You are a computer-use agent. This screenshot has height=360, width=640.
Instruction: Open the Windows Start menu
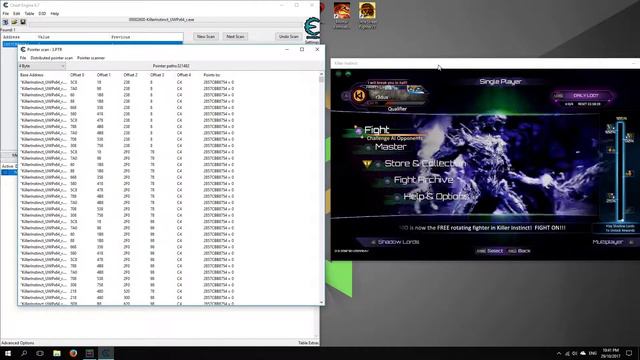coord(8,353)
